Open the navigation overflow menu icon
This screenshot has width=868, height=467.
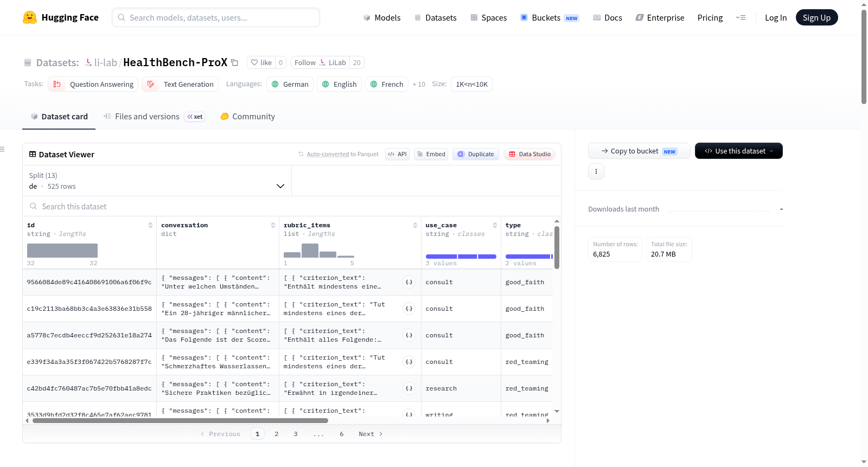coord(741,17)
